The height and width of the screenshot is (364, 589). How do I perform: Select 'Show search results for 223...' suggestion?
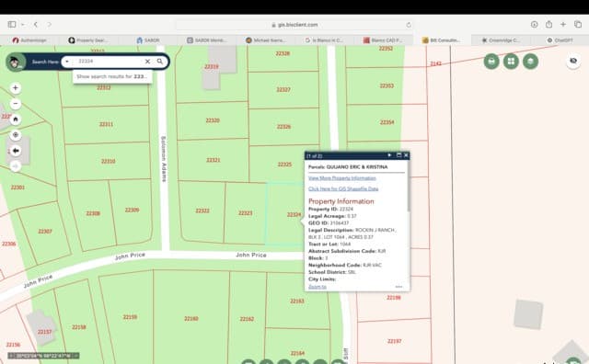112,76
